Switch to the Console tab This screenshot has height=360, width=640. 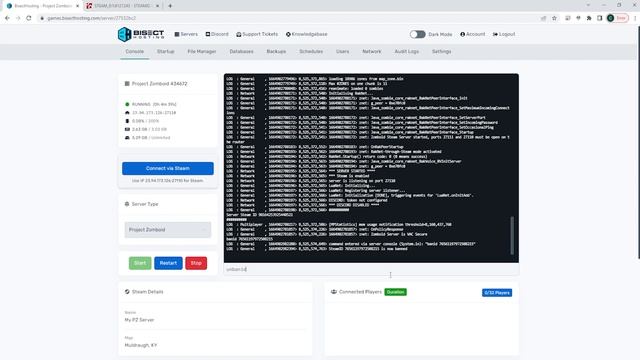(135, 51)
